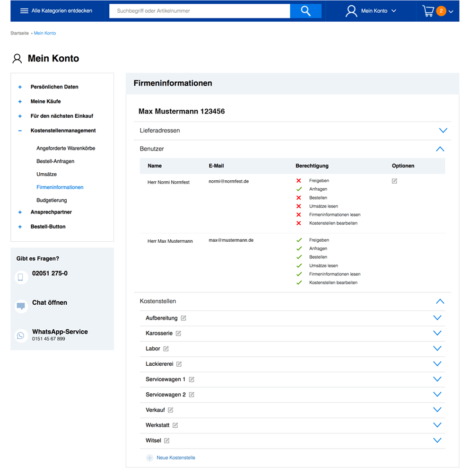Click email normi@normfest.de

point(229,181)
